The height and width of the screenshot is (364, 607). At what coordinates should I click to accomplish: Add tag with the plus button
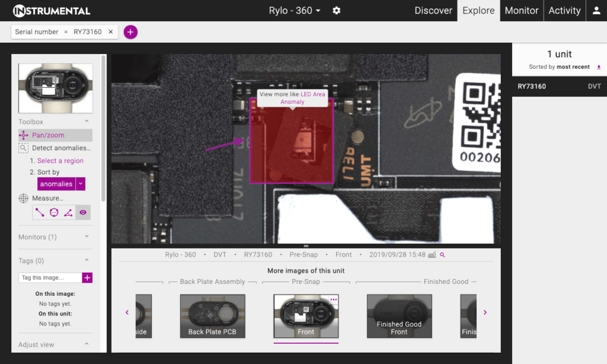point(87,277)
